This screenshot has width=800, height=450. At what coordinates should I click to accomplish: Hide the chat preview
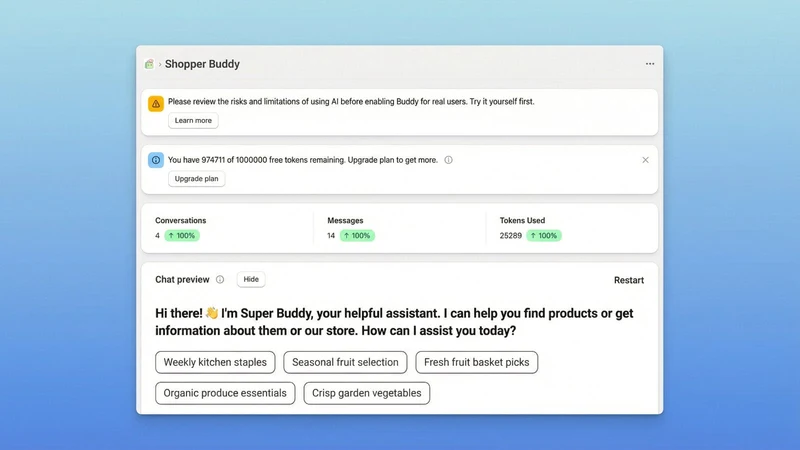click(x=251, y=279)
